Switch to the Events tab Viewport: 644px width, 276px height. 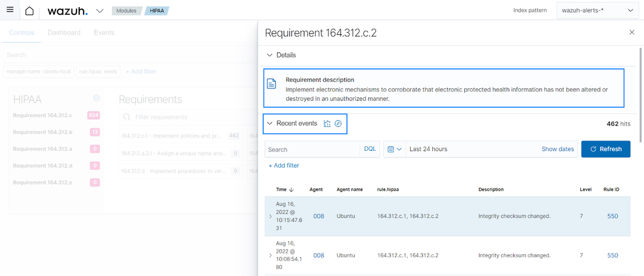pyautogui.click(x=104, y=32)
